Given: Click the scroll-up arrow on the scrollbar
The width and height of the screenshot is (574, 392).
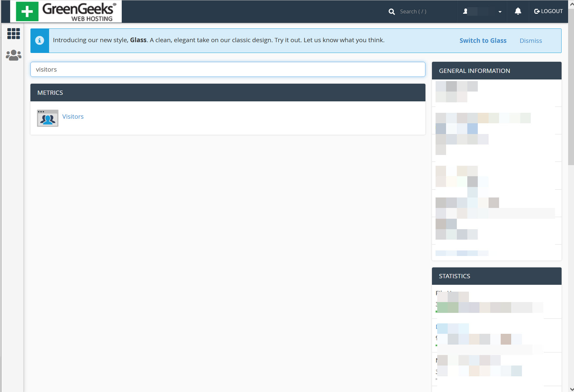Looking at the screenshot, I should pos(571,4).
